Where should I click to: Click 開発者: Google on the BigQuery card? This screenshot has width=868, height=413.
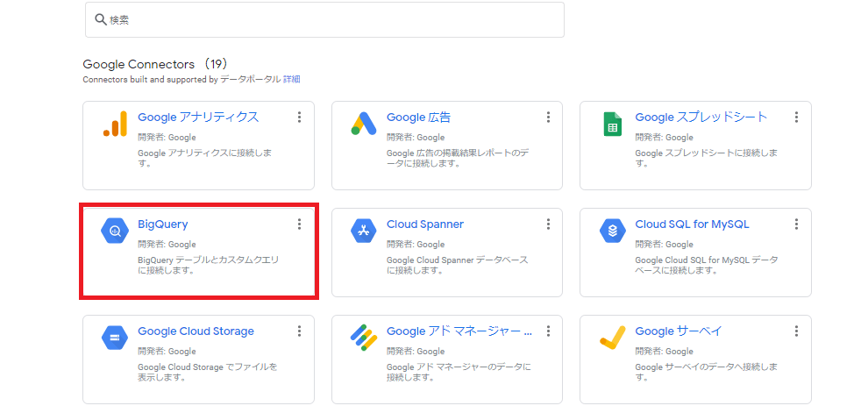pyautogui.click(x=167, y=244)
